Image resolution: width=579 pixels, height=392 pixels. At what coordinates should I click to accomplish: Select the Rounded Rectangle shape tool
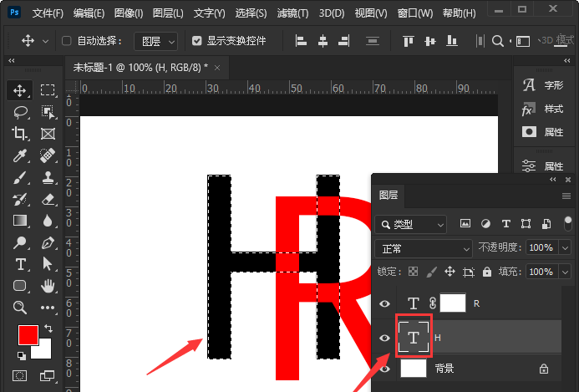(x=20, y=286)
